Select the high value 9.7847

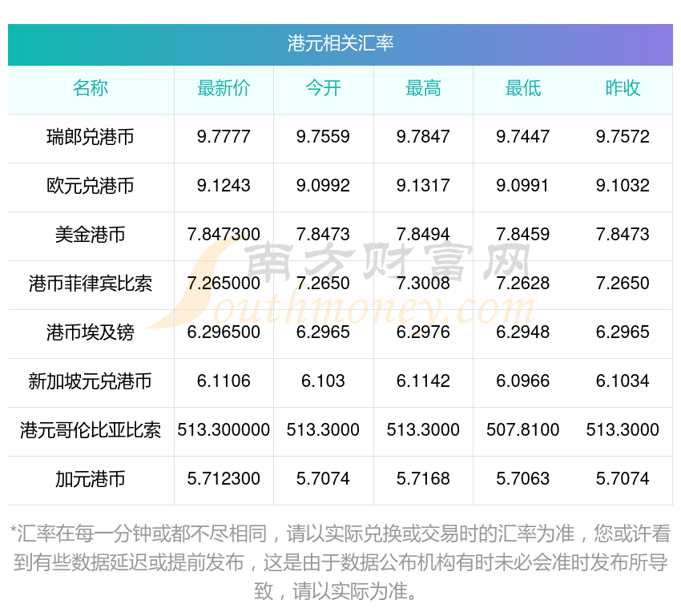pyautogui.click(x=423, y=137)
